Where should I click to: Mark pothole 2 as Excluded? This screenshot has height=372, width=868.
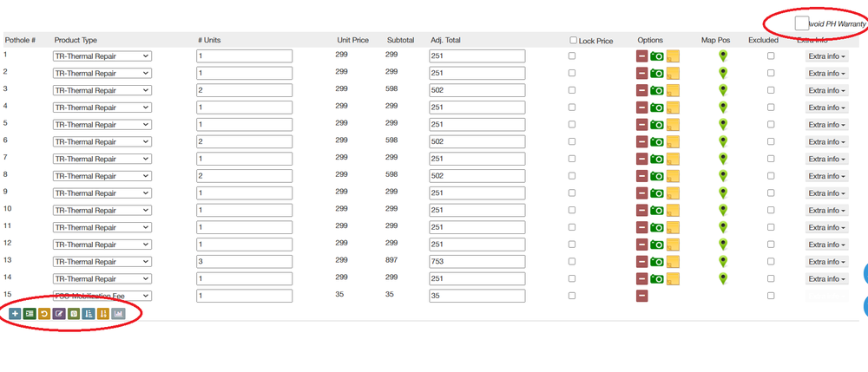click(x=771, y=73)
